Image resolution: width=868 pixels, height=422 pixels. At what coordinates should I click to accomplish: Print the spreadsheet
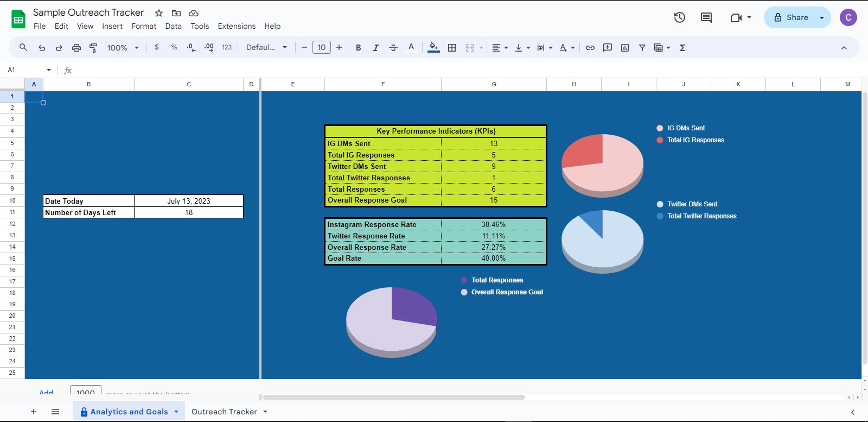[x=76, y=48]
